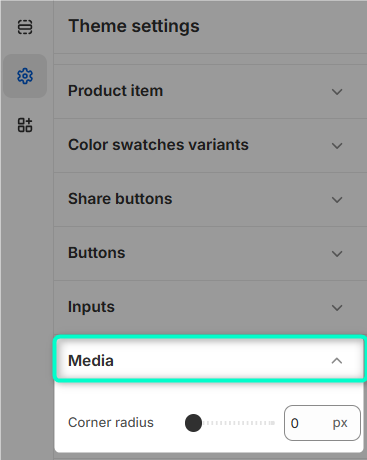Click the Corner radius label

pyautogui.click(x=111, y=422)
